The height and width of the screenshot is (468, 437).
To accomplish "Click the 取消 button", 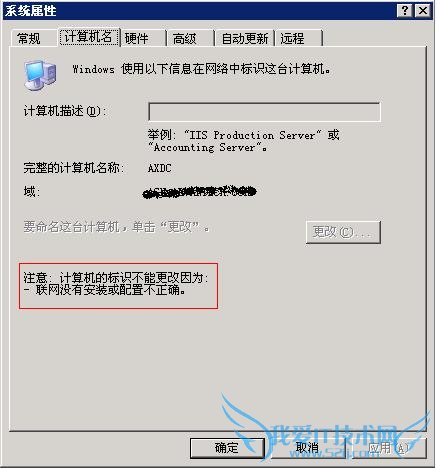I will (308, 448).
